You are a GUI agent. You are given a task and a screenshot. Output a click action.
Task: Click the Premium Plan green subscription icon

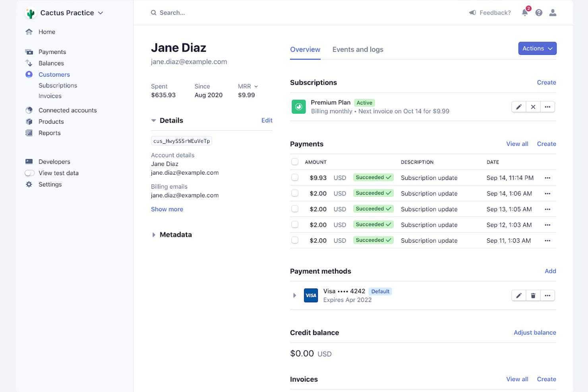coord(299,107)
